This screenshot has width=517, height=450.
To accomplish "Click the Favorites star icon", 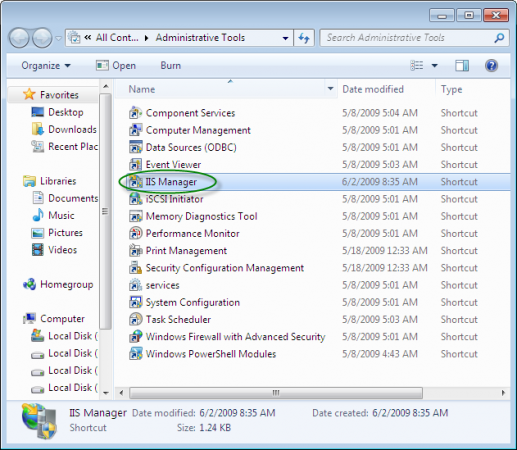I will (x=29, y=95).
